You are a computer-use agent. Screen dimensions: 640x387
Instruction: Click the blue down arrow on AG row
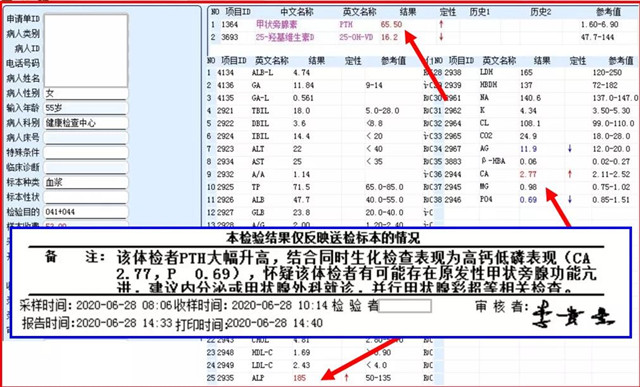570,149
